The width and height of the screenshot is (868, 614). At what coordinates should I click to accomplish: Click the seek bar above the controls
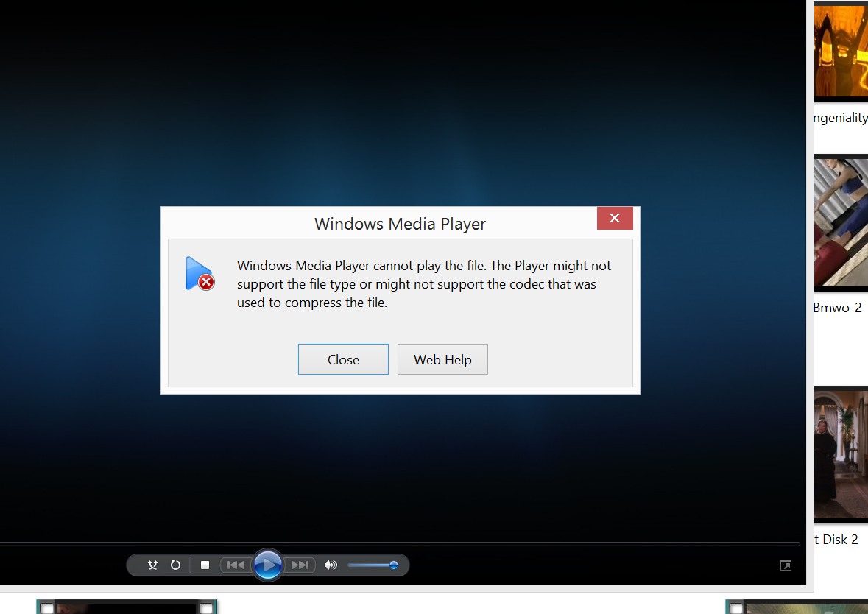[400, 544]
